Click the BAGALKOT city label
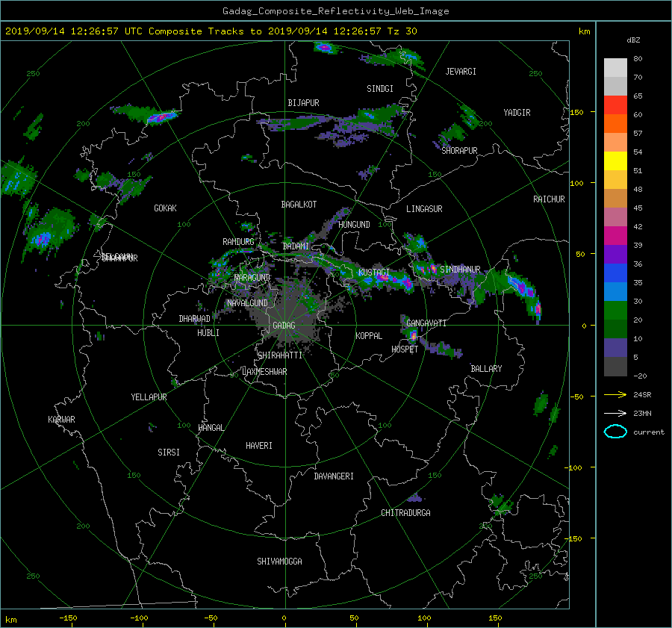The height and width of the screenshot is (628, 672). coord(299,205)
